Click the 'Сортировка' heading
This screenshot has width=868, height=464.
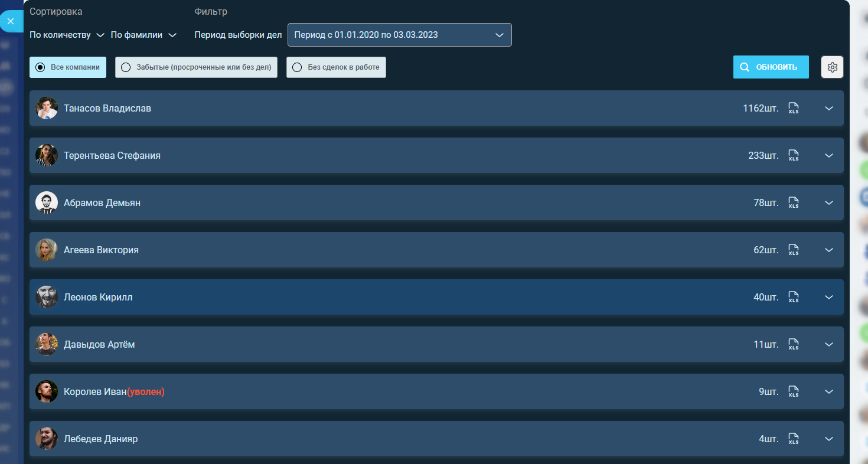[x=56, y=11]
